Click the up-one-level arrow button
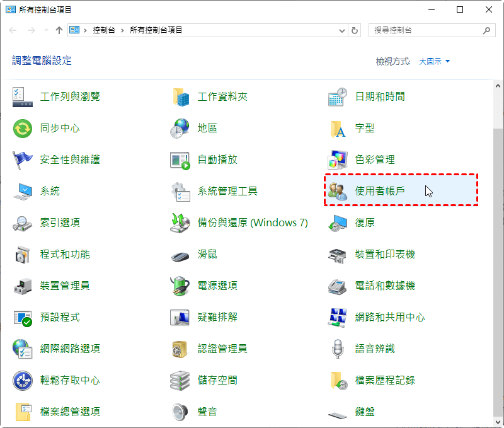 (59, 30)
